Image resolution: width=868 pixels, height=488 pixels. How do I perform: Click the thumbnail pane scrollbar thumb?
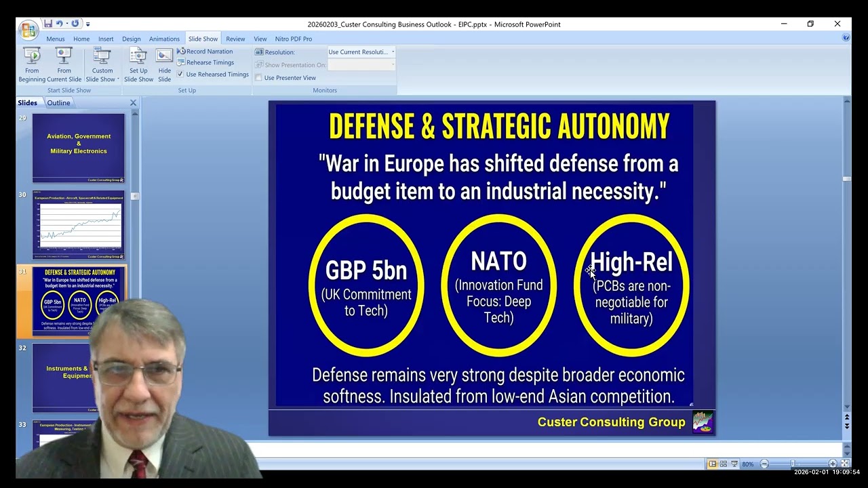pos(134,196)
